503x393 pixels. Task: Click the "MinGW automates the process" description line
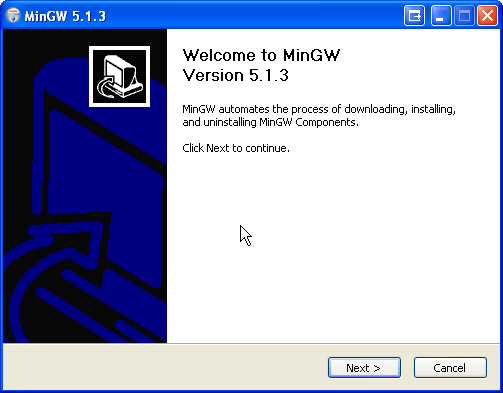319,109
